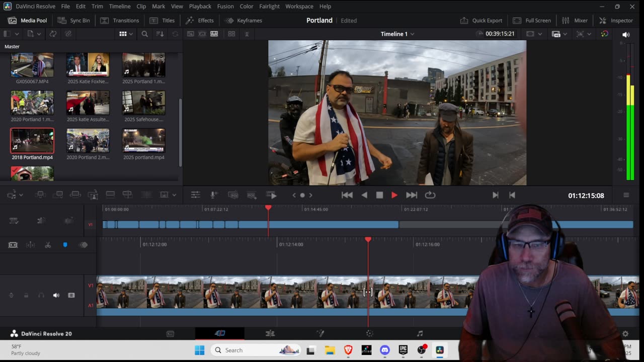
Task: Click the search magnifier in Media Pool
Action: tap(144, 34)
